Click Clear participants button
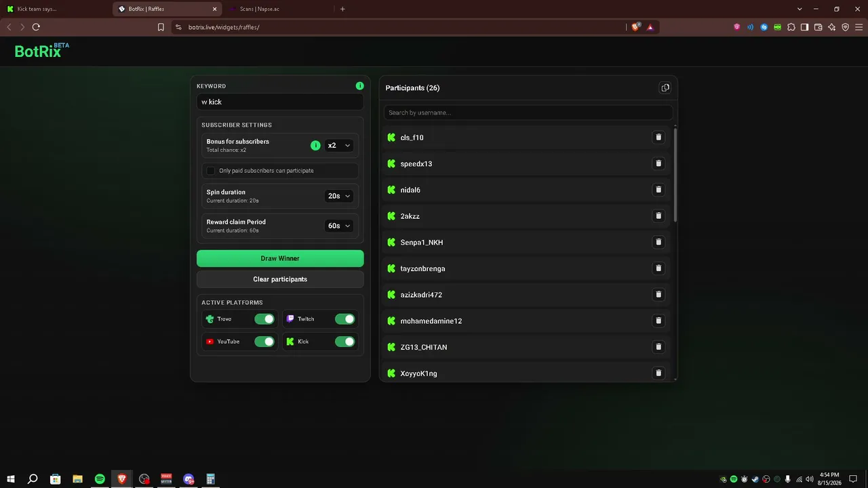Image resolution: width=868 pixels, height=488 pixels. point(280,279)
